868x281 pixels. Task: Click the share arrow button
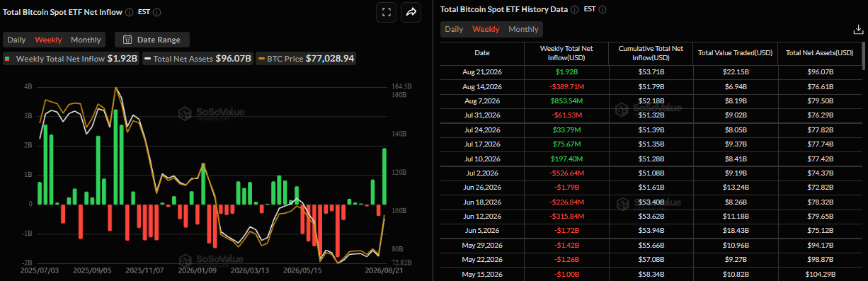pyautogui.click(x=411, y=12)
